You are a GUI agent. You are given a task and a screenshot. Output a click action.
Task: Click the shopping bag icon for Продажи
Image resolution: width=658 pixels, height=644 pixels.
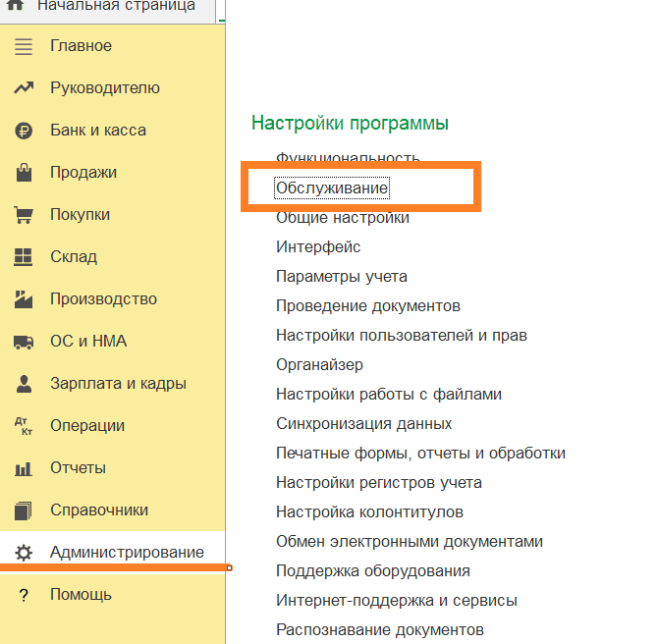[24, 173]
